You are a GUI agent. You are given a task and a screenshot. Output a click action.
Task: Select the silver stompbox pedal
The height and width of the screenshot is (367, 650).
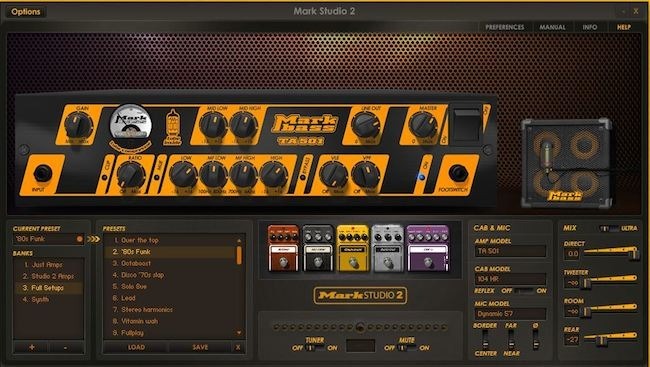coord(388,248)
